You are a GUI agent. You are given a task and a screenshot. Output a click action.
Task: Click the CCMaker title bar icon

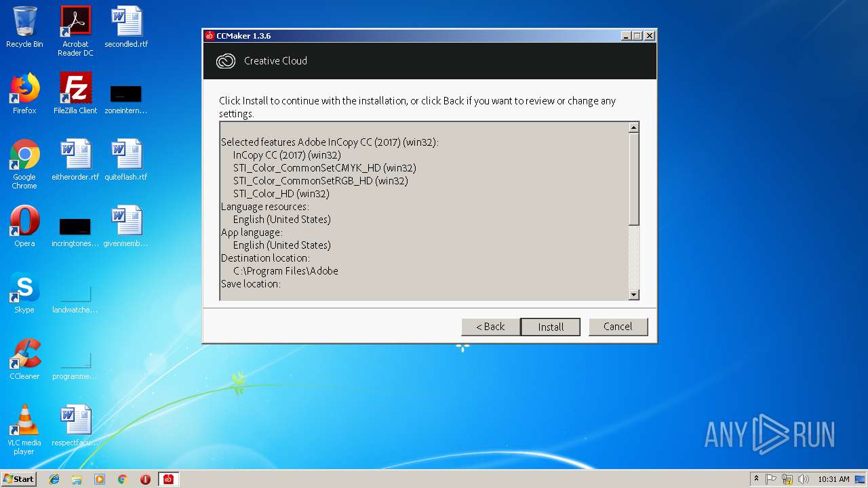[210, 36]
